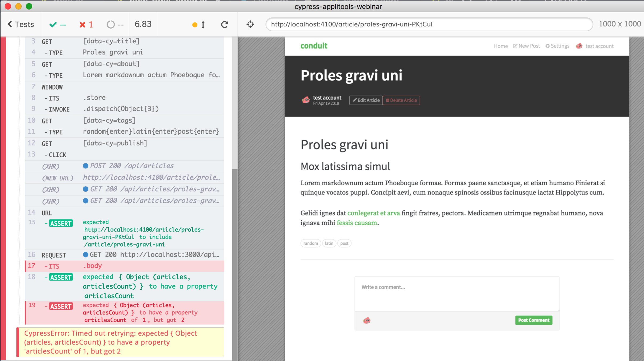
Task: Toggle auto-scrolling with the orange dot arrow icon
Action: coord(198,25)
